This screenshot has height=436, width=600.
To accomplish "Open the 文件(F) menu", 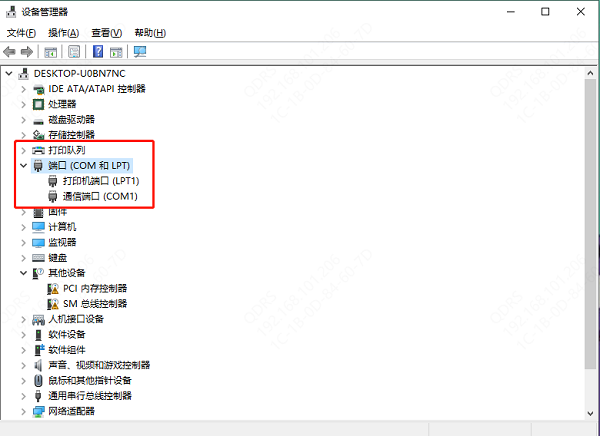I will [x=21, y=33].
